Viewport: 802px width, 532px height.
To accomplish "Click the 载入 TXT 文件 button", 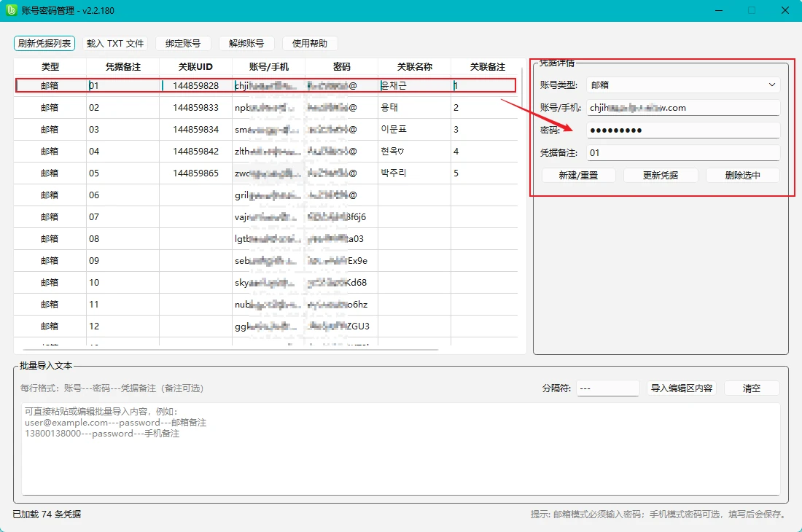I will tap(115, 44).
